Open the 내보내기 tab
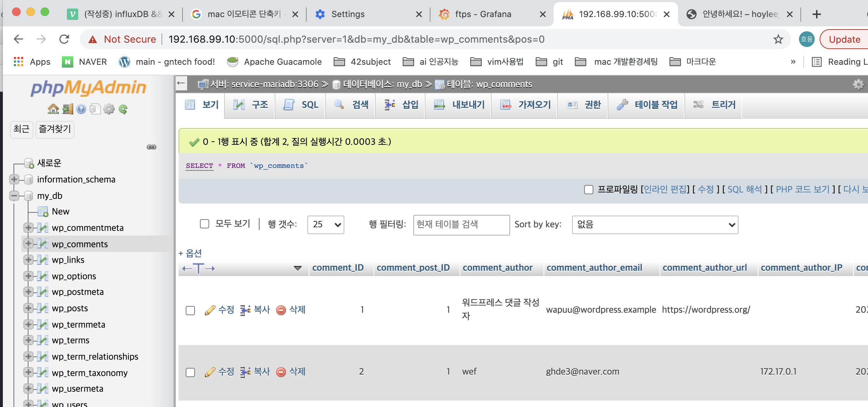868x407 pixels. 459,105
